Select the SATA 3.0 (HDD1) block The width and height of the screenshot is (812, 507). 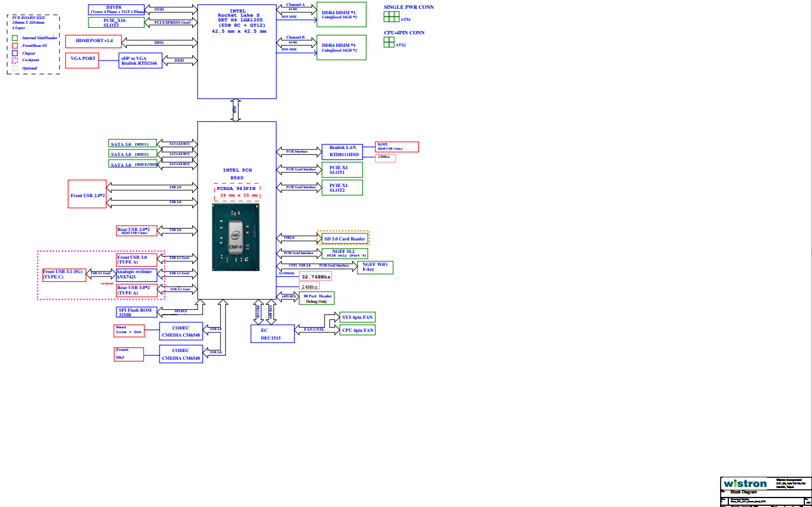(x=133, y=144)
